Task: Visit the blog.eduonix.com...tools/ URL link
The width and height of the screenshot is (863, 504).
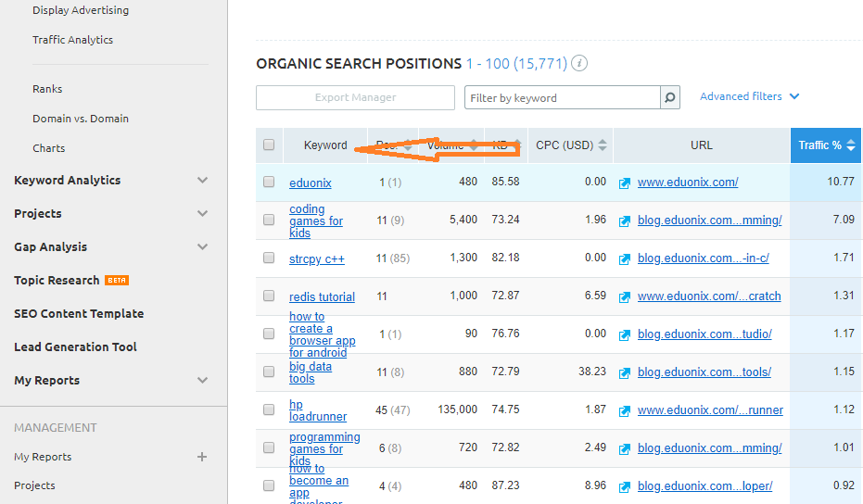Action: point(704,372)
